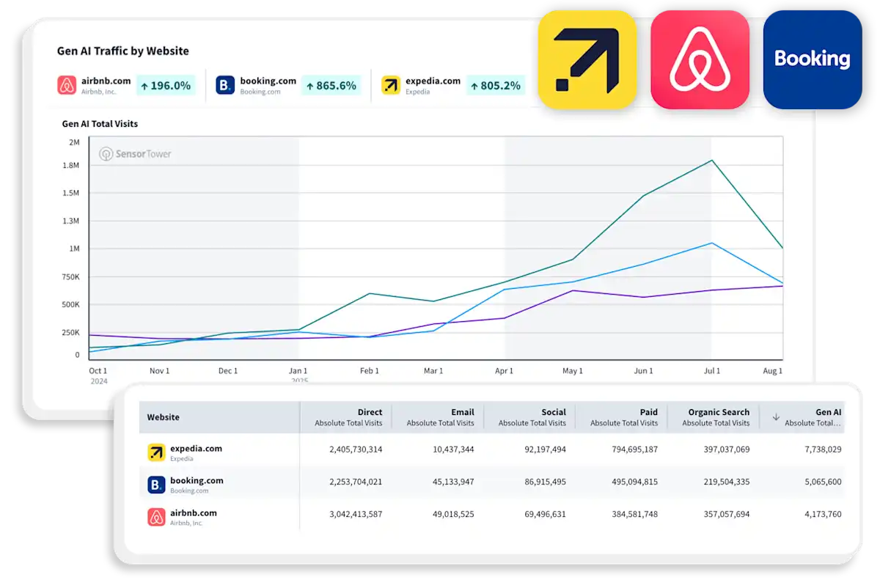This screenshot has width=880, height=588.
Task: Click Expedia email visits 10,437,344
Action: pyautogui.click(x=452, y=449)
